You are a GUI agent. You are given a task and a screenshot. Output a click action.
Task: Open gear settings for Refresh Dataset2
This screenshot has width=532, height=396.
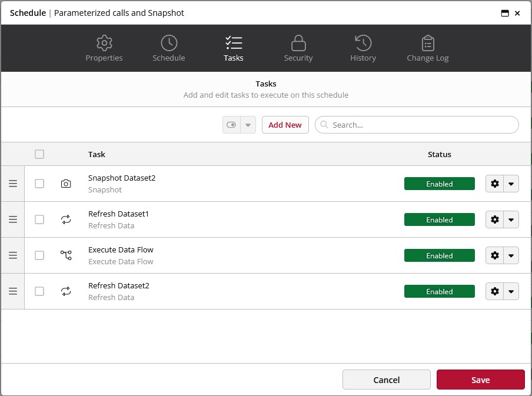(495, 291)
